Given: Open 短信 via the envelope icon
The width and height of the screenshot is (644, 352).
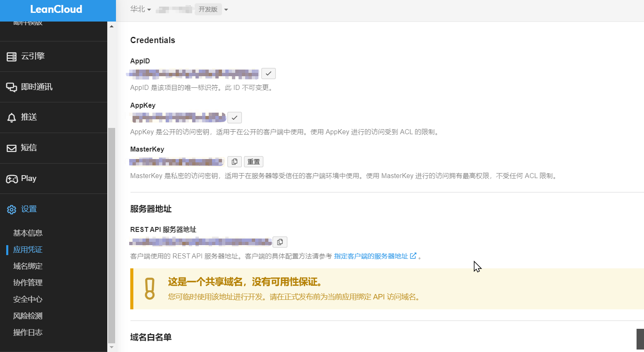Looking at the screenshot, I should coord(12,148).
